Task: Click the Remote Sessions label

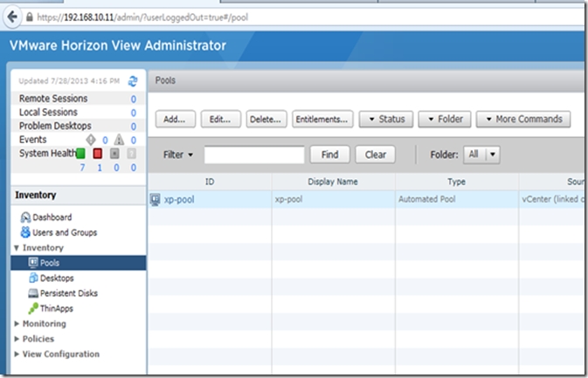Action: pyautogui.click(x=53, y=99)
